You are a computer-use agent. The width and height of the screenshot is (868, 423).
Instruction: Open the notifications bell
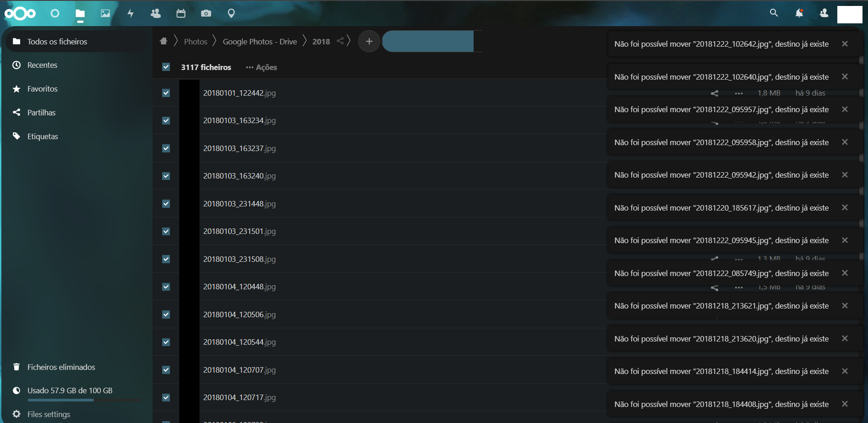[x=799, y=13]
